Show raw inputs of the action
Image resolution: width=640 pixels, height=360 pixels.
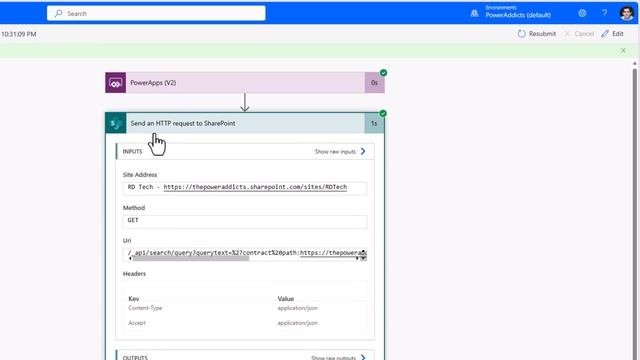(x=340, y=151)
